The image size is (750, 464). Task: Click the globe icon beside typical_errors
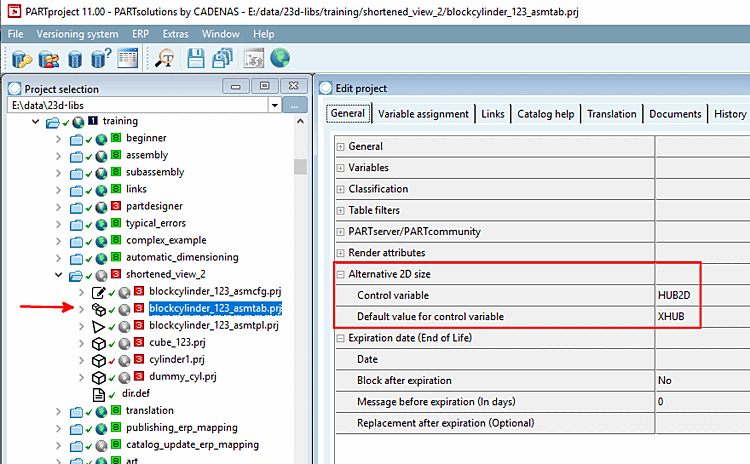click(x=101, y=224)
